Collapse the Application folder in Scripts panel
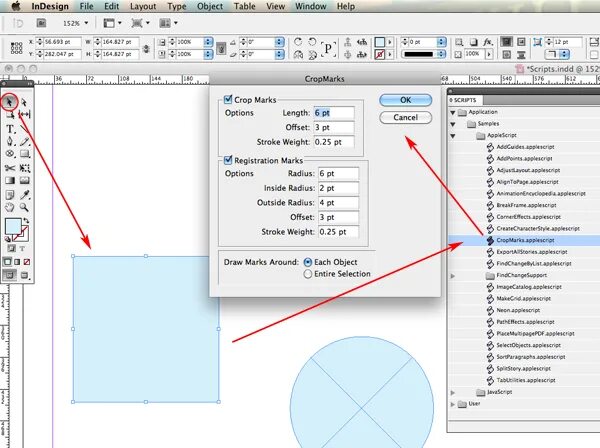The height and width of the screenshot is (448, 600). [x=453, y=112]
